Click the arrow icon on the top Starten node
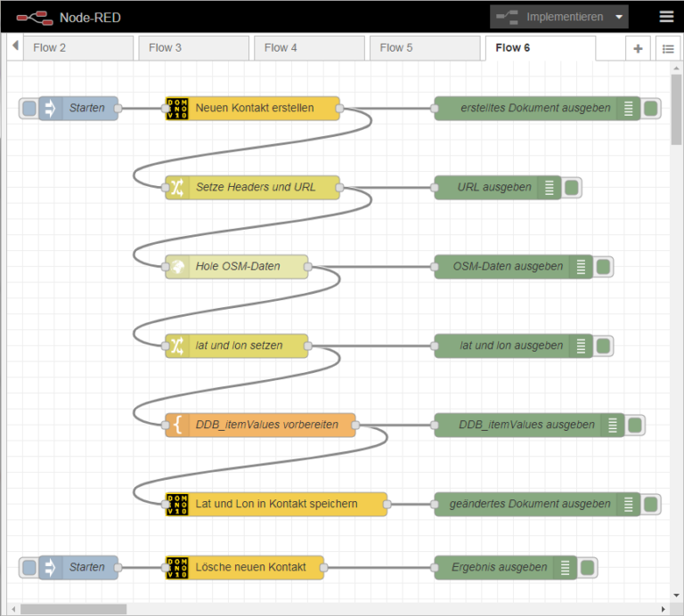The height and width of the screenshot is (616, 684). (x=50, y=109)
